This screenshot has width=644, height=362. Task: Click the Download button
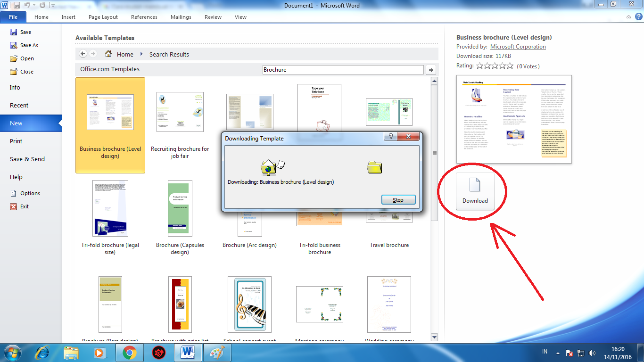(x=475, y=191)
